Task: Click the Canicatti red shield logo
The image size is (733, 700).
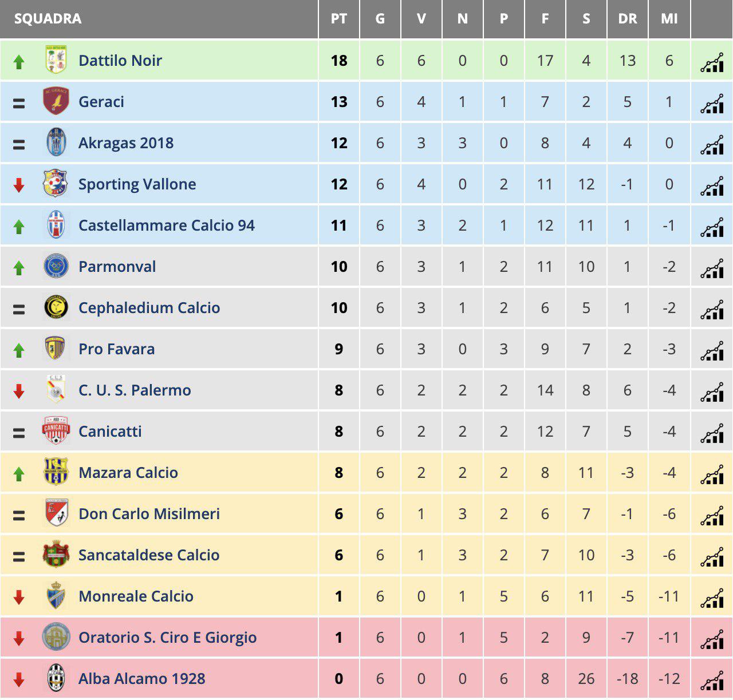Action: 56,431
